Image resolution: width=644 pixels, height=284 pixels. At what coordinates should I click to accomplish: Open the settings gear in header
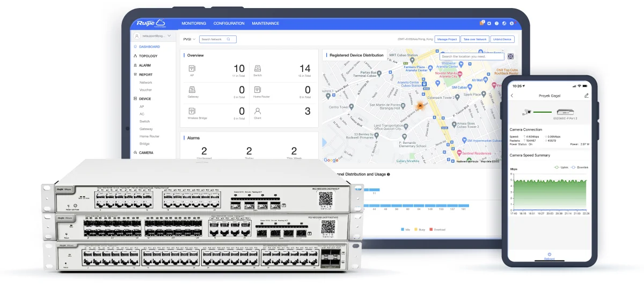(489, 24)
